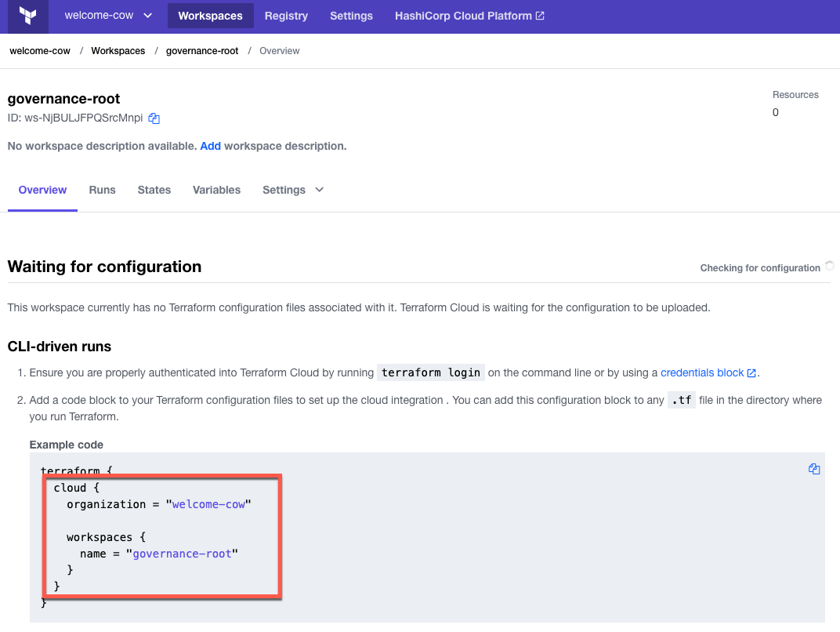The height and width of the screenshot is (632, 840).
Task: Click Add to create a workspace description
Action: [210, 146]
